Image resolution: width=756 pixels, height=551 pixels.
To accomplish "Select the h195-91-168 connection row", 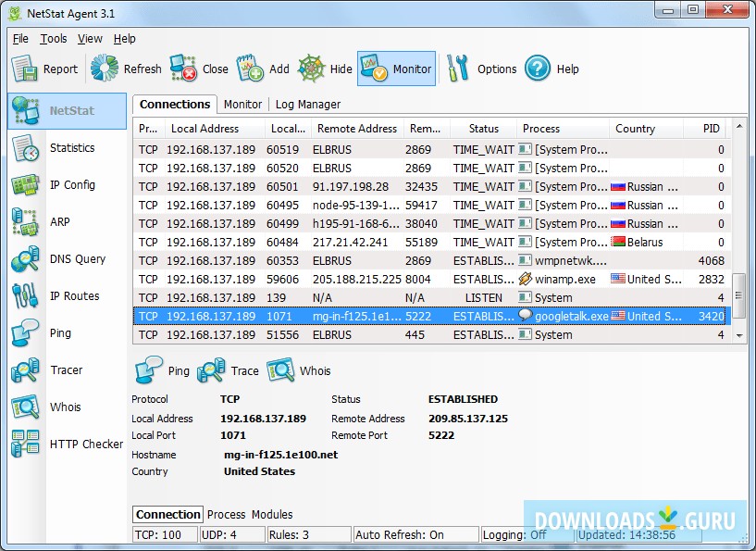I will coord(432,224).
